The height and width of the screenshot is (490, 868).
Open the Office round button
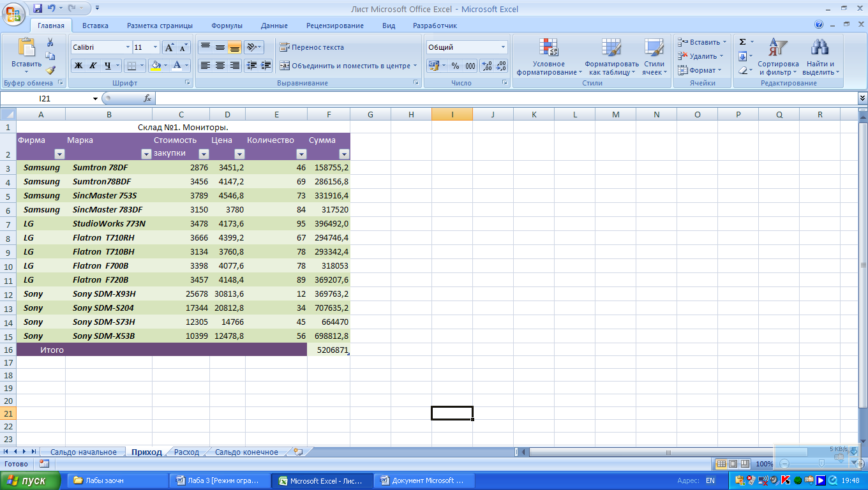pyautogui.click(x=13, y=13)
